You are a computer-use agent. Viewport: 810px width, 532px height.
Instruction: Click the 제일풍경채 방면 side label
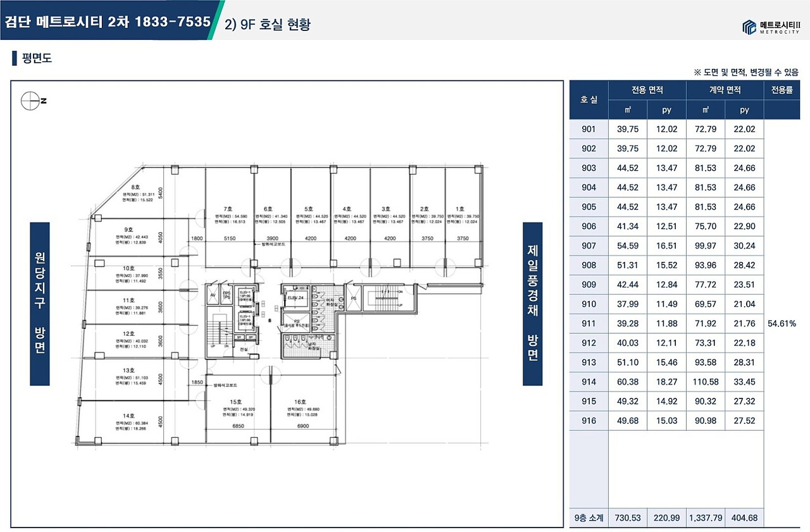pyautogui.click(x=532, y=304)
